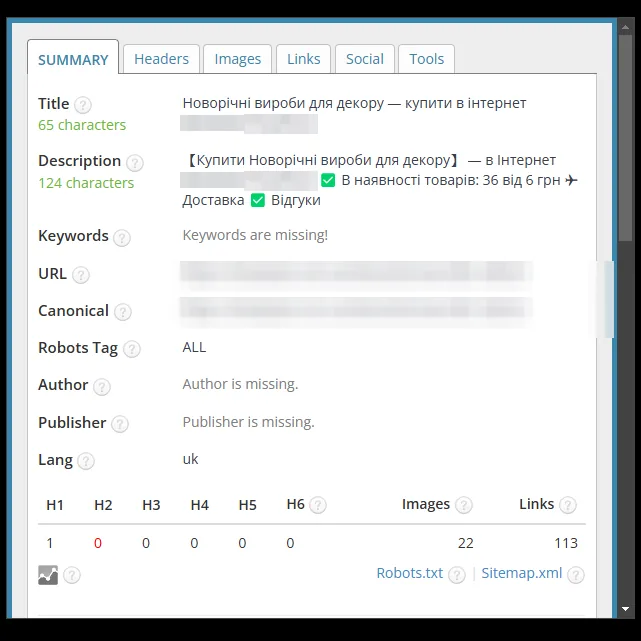Click the Canonical help question mark

pyautogui.click(x=123, y=312)
